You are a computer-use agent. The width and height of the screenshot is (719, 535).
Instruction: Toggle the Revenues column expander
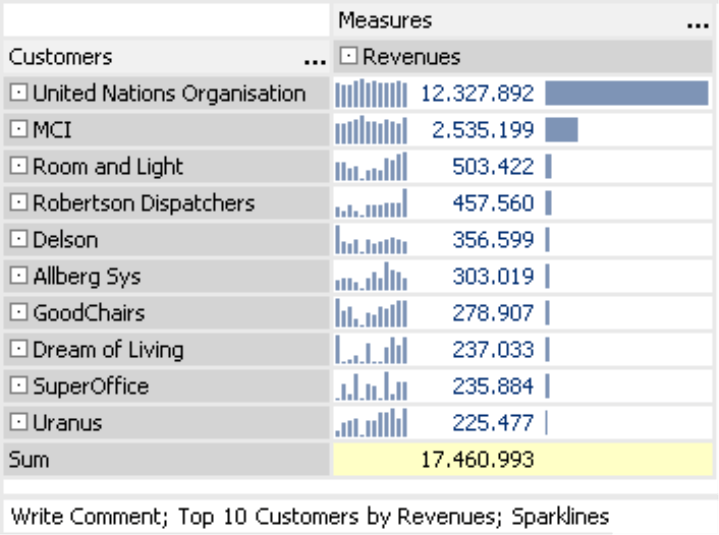(x=348, y=56)
